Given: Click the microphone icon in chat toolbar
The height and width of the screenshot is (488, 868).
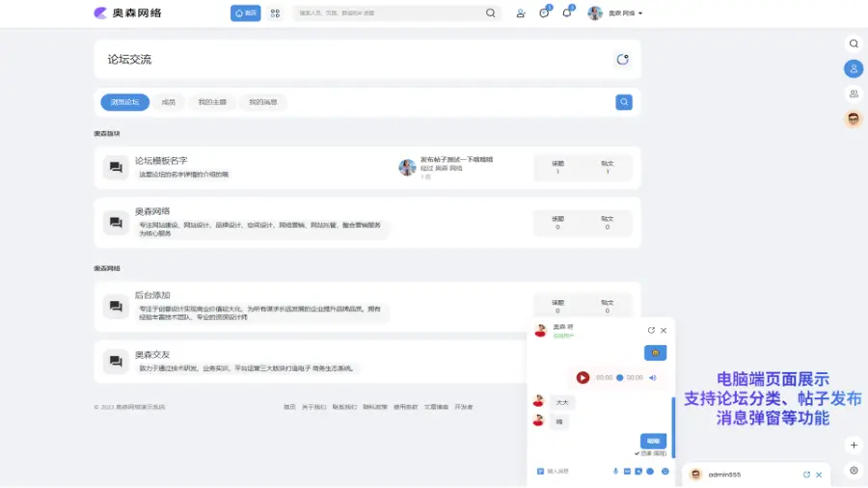Looking at the screenshot, I should pos(615,471).
